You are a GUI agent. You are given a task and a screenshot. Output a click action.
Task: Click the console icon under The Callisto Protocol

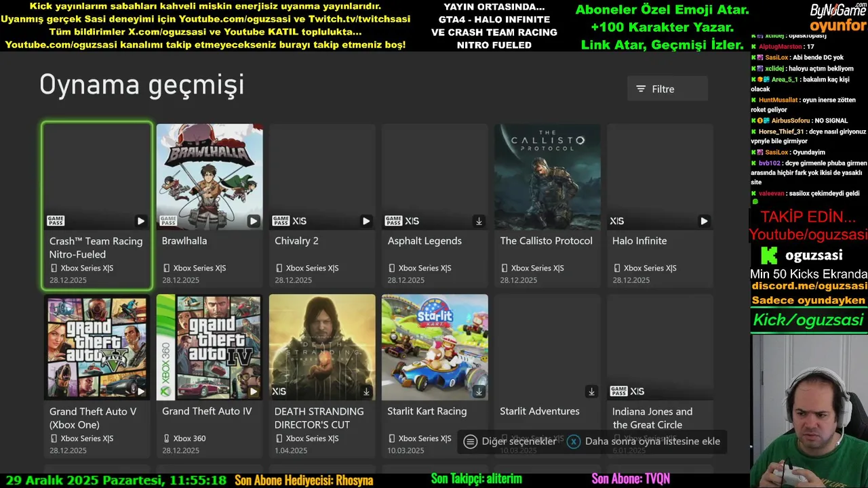[505, 268]
